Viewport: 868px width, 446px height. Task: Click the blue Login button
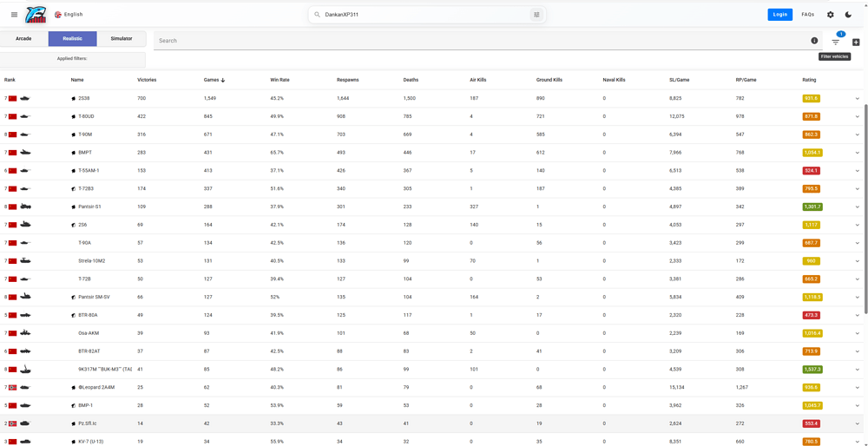780,15
